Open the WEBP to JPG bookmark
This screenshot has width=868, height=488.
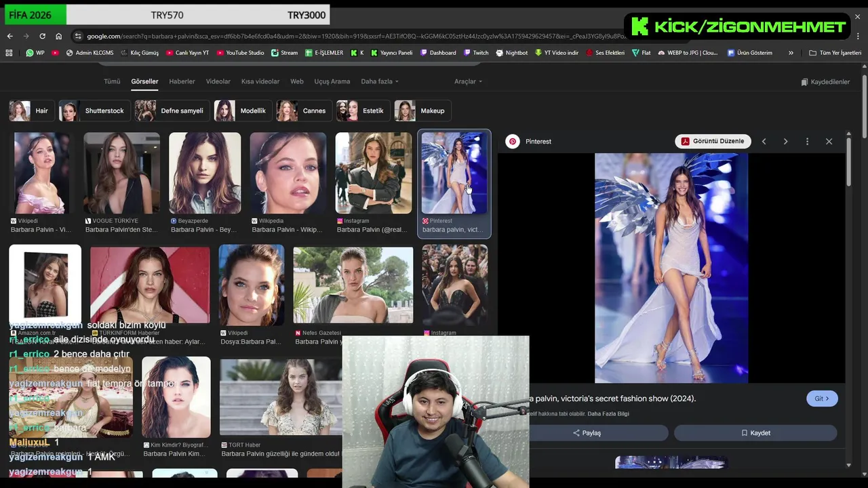(688, 53)
